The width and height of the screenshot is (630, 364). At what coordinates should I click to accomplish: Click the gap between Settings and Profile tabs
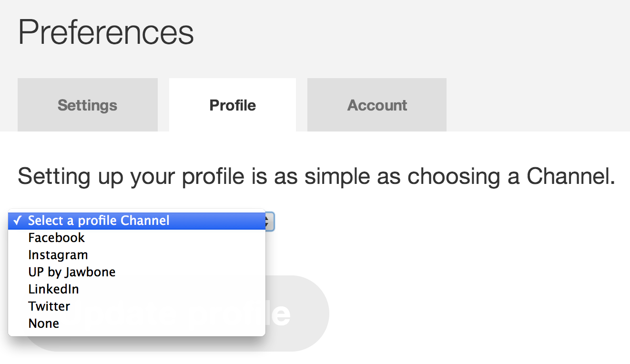tap(163, 105)
